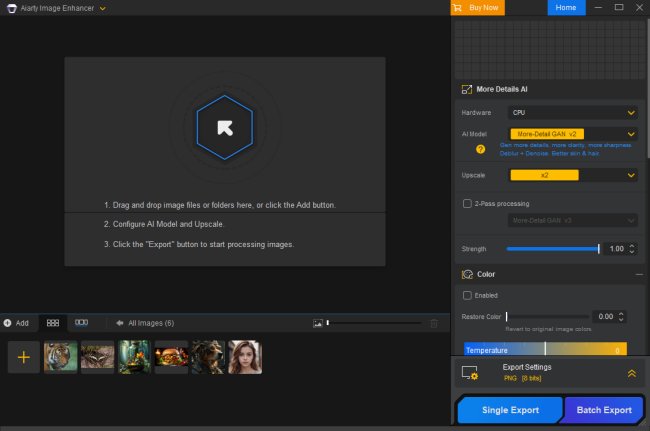Click the AI Model help question mark
The height and width of the screenshot is (431, 650).
(480, 149)
